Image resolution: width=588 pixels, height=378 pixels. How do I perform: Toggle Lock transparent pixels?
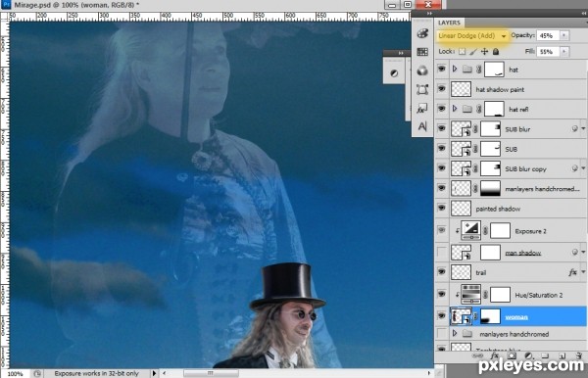tap(463, 51)
